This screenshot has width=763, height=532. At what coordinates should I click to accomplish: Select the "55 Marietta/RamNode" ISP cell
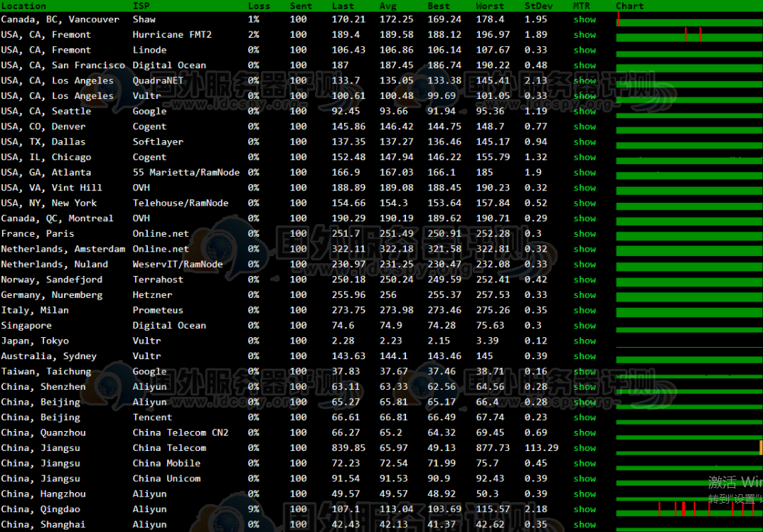coord(186,172)
